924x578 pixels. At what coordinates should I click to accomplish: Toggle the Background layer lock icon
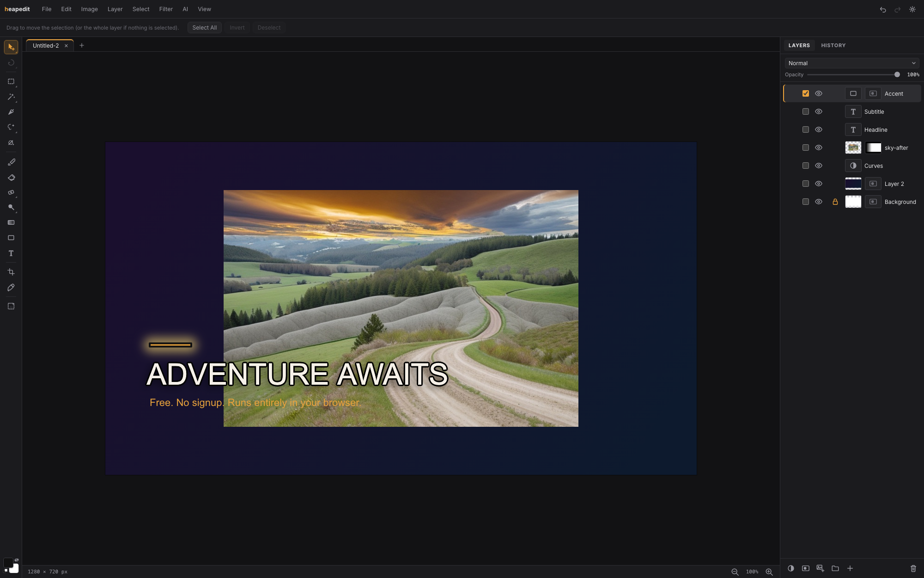coord(835,202)
